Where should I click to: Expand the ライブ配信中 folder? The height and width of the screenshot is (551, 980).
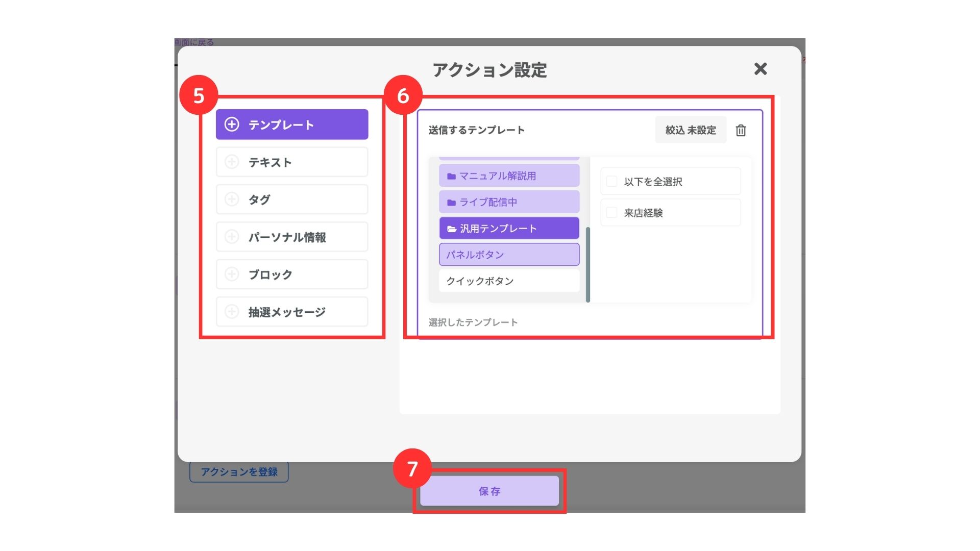tap(509, 202)
